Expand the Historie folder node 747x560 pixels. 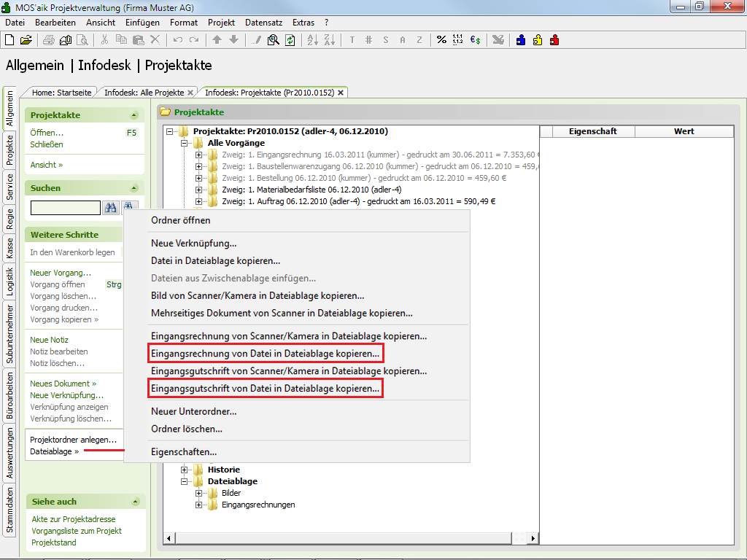click(x=184, y=470)
